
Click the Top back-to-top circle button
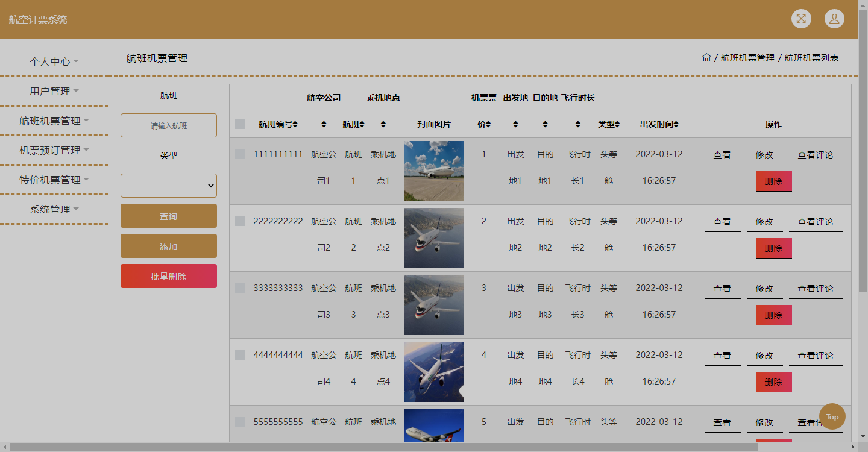pyautogui.click(x=832, y=416)
